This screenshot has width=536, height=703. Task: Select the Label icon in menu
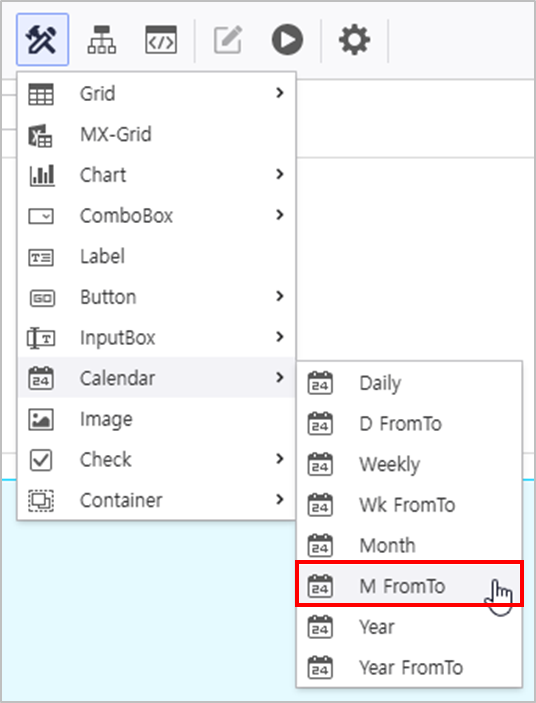[41, 257]
